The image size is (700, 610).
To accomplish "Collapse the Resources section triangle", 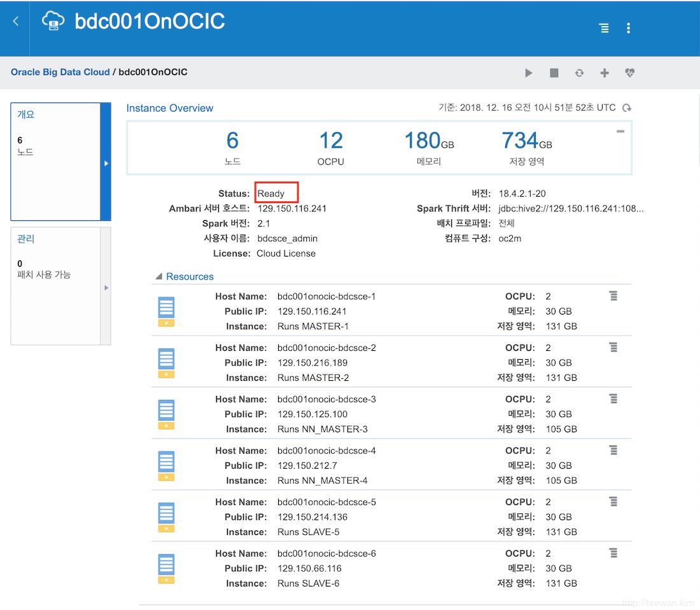I will tap(158, 276).
